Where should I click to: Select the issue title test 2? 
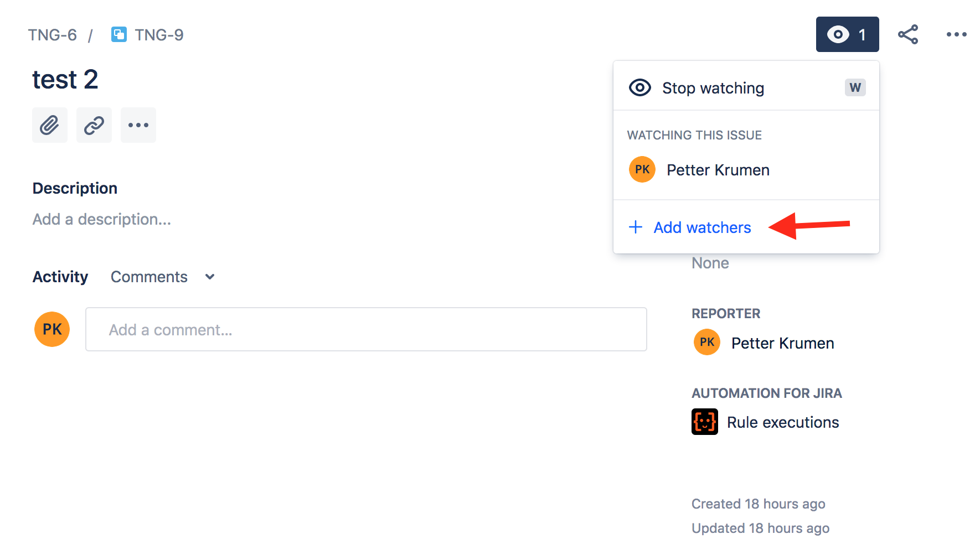[x=65, y=79]
